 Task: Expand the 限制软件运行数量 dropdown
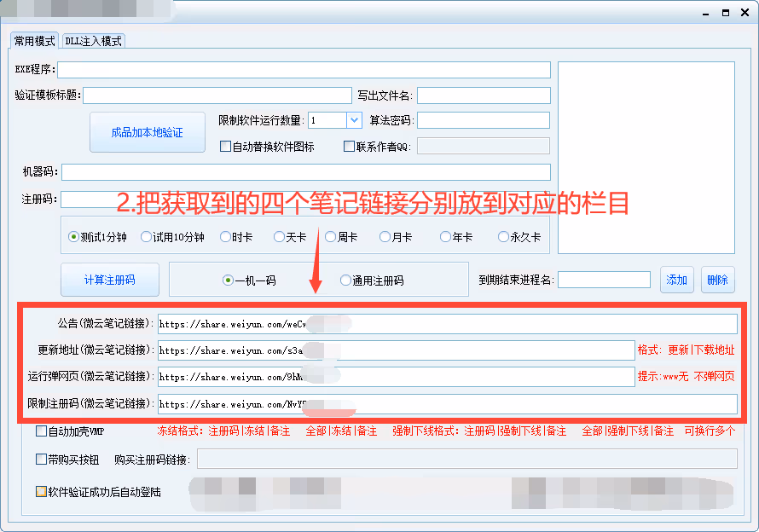(355, 120)
